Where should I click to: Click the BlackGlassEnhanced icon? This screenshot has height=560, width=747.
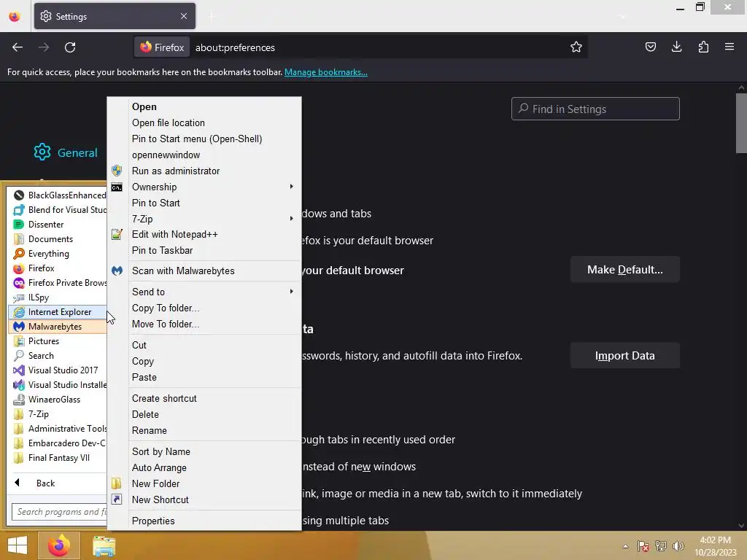(18, 195)
